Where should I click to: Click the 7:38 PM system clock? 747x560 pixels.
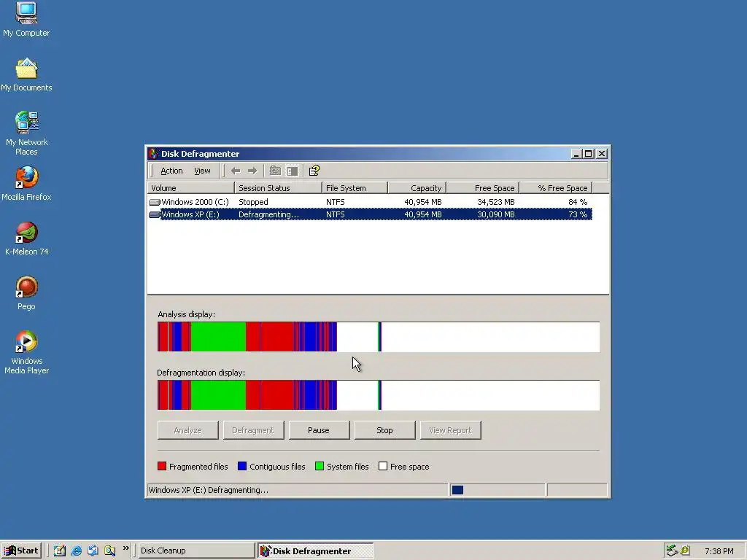point(719,551)
